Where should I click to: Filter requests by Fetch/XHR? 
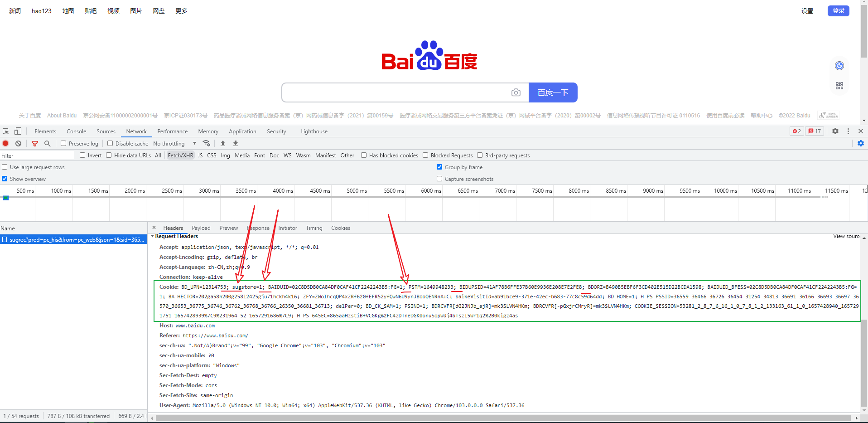click(180, 155)
